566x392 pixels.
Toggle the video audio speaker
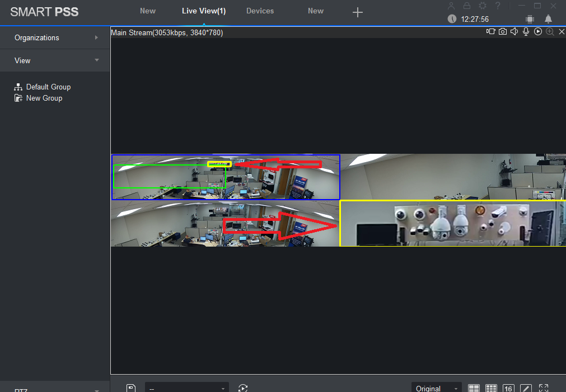pyautogui.click(x=514, y=32)
